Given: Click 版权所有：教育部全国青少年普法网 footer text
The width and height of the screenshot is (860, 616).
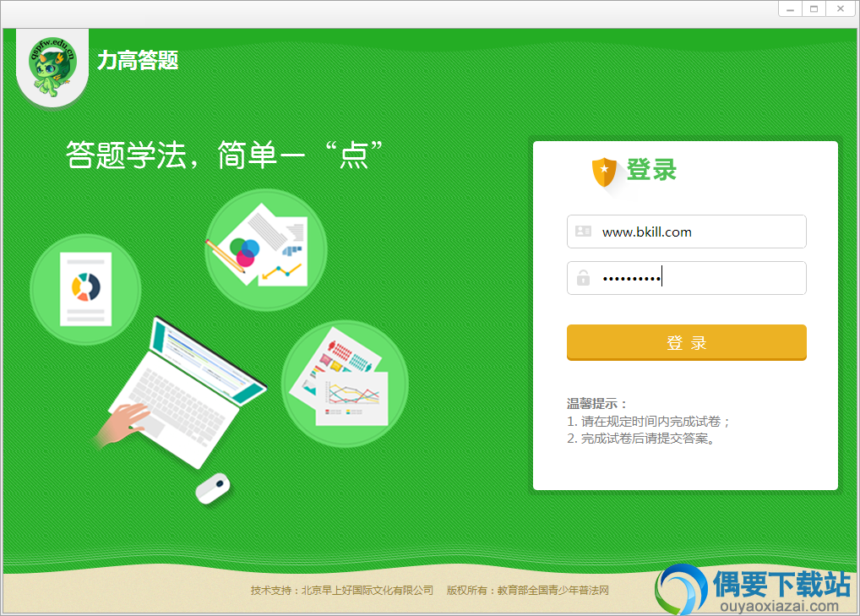Looking at the screenshot, I should pos(528,590).
